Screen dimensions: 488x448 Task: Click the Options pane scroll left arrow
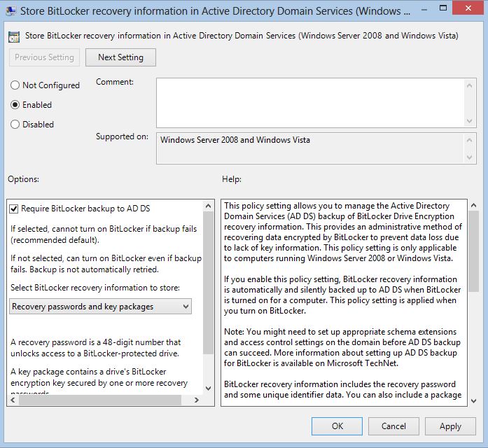coord(13,400)
